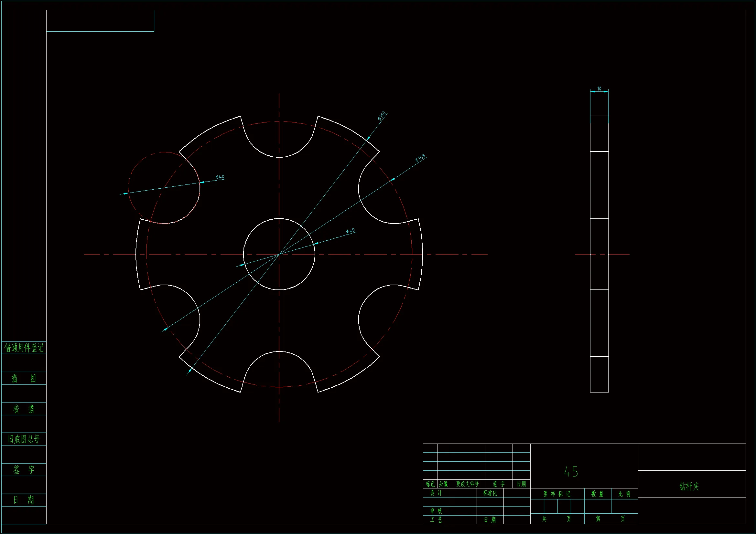756x534 pixels.
Task: Click the φ148 dimension text
Action: pyautogui.click(x=420, y=158)
